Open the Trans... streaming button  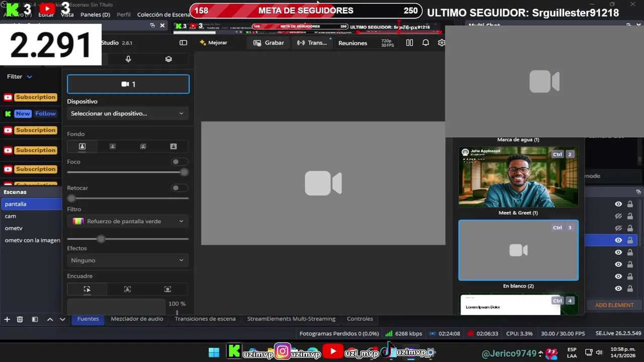click(312, 43)
